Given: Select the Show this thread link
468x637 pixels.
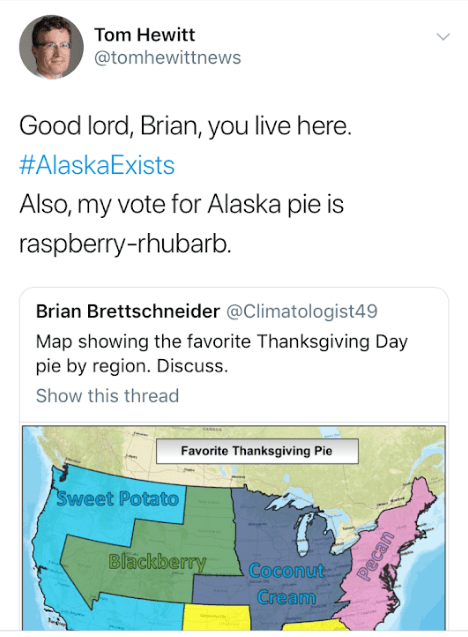Looking at the screenshot, I should coord(107,395).
